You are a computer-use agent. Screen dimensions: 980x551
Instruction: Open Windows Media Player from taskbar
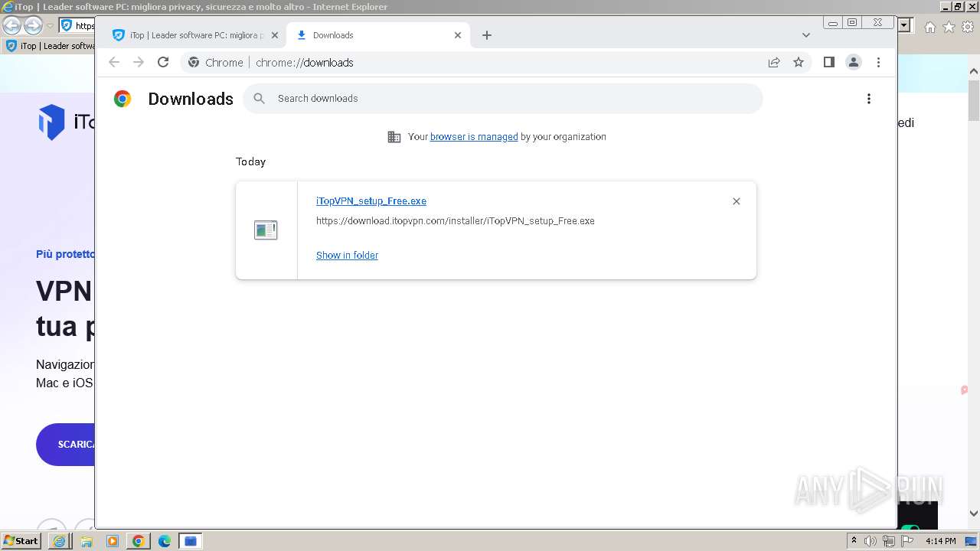point(112,541)
